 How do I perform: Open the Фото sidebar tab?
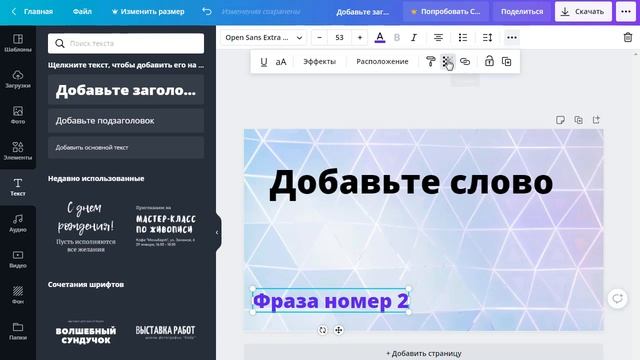coord(18,115)
